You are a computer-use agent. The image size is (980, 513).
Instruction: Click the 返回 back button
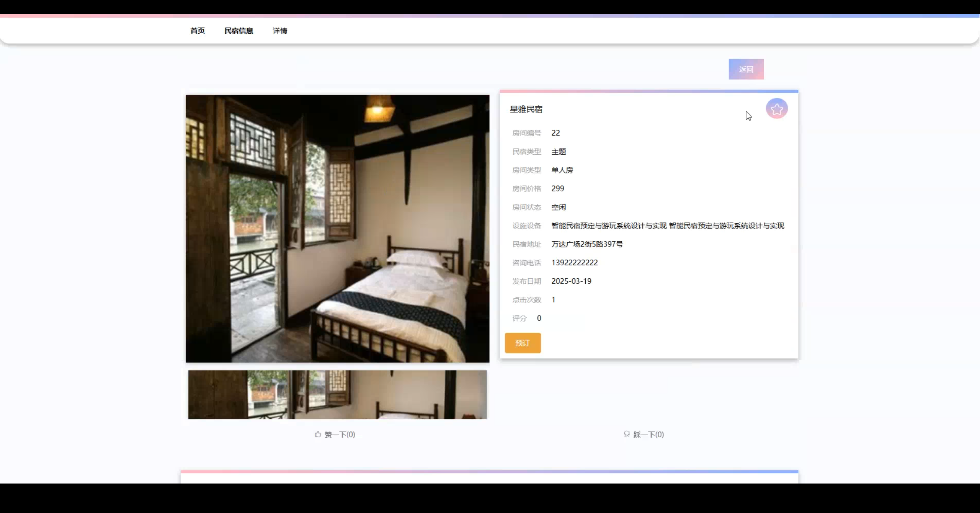[x=746, y=69]
